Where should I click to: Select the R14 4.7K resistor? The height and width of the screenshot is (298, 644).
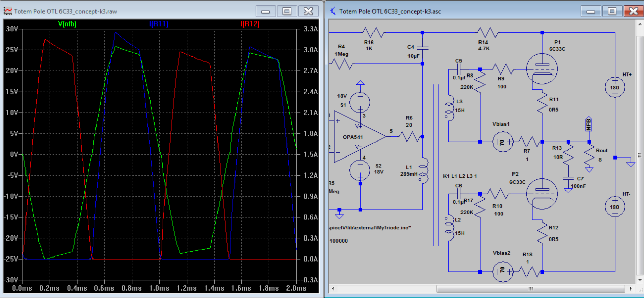click(x=488, y=33)
